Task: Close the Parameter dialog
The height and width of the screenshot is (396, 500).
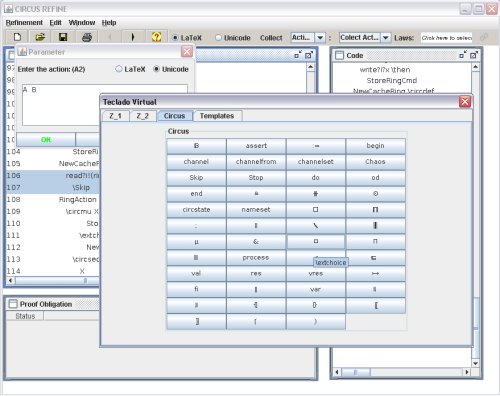Action: 187,52
